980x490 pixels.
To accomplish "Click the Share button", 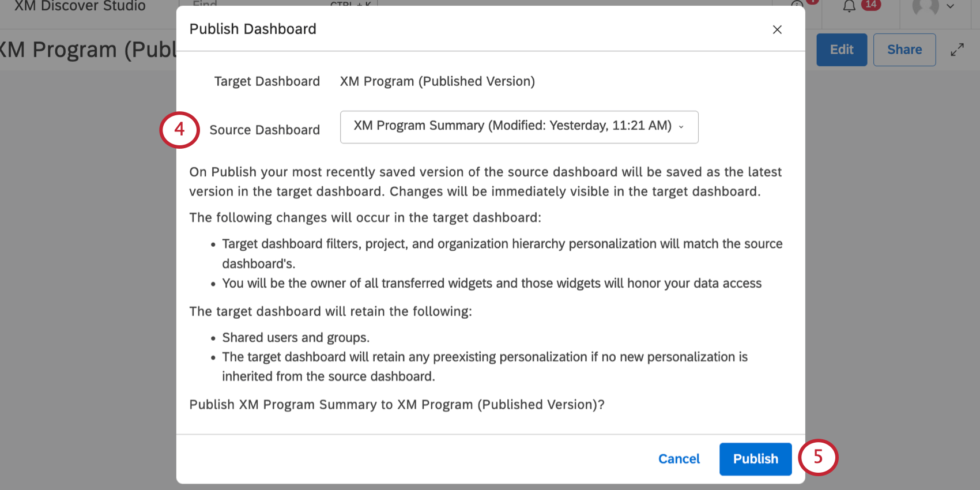I will tap(904, 50).
